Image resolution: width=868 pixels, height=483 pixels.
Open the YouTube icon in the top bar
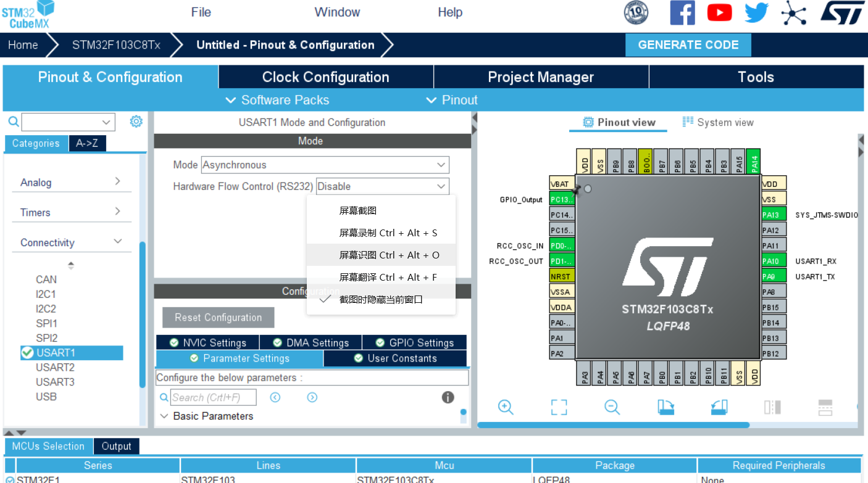tap(719, 13)
